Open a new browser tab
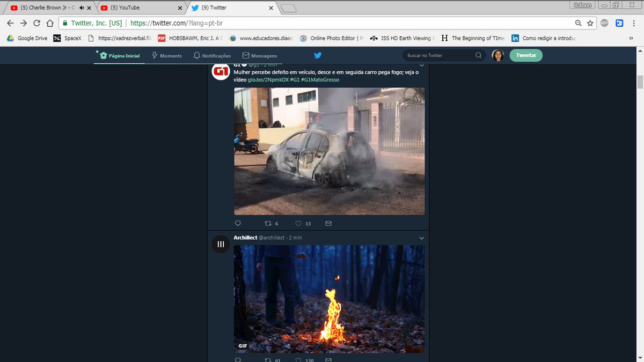 coord(289,8)
